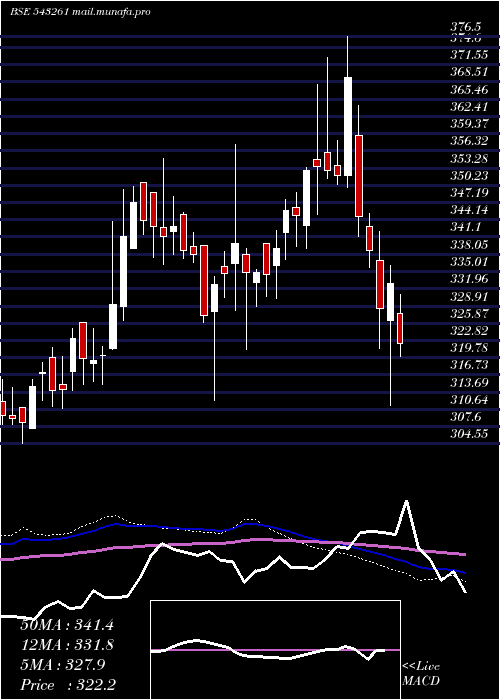Click the 347.19 price axis label
The height and width of the screenshot is (700, 500).
pos(469,193)
